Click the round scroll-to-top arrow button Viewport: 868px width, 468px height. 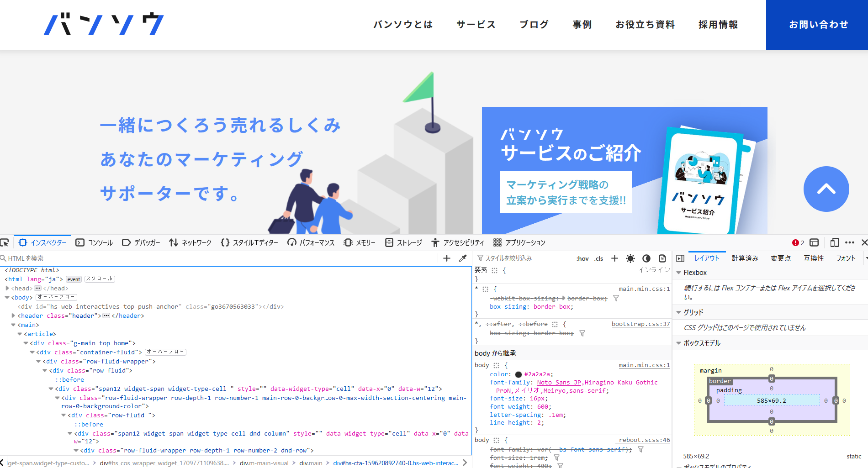pyautogui.click(x=826, y=189)
